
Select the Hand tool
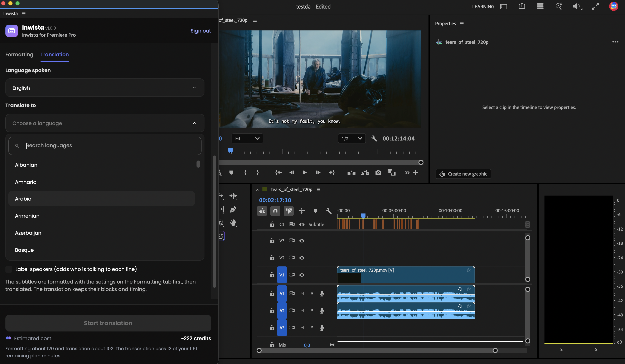233,223
